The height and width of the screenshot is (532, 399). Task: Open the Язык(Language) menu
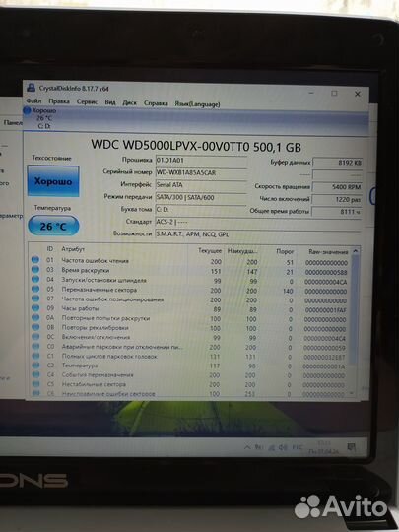coord(197,104)
